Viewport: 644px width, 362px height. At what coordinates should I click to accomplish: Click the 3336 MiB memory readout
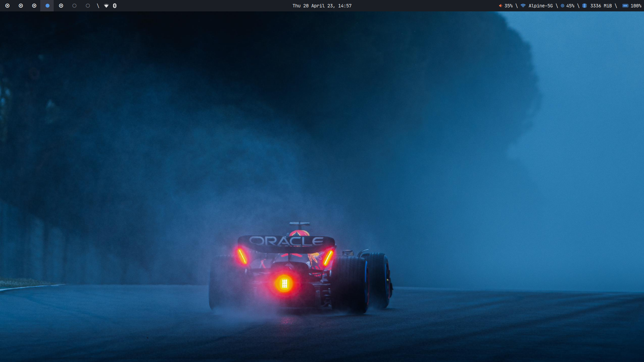pyautogui.click(x=601, y=6)
